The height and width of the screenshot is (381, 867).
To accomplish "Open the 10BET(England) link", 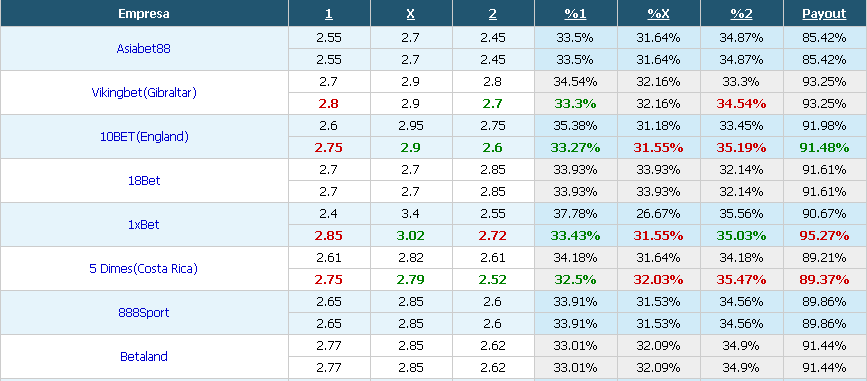I will coord(144,137).
